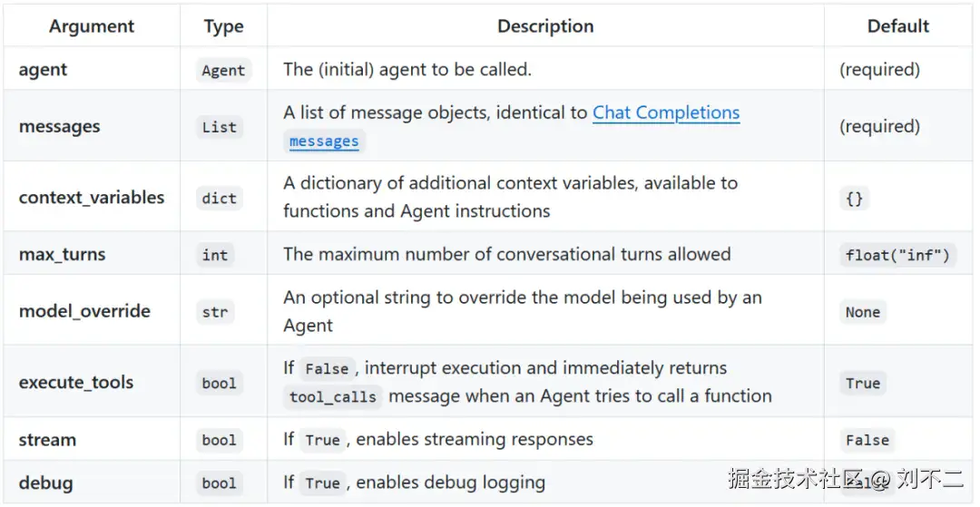Click the "max_turns" argument name

click(62, 255)
